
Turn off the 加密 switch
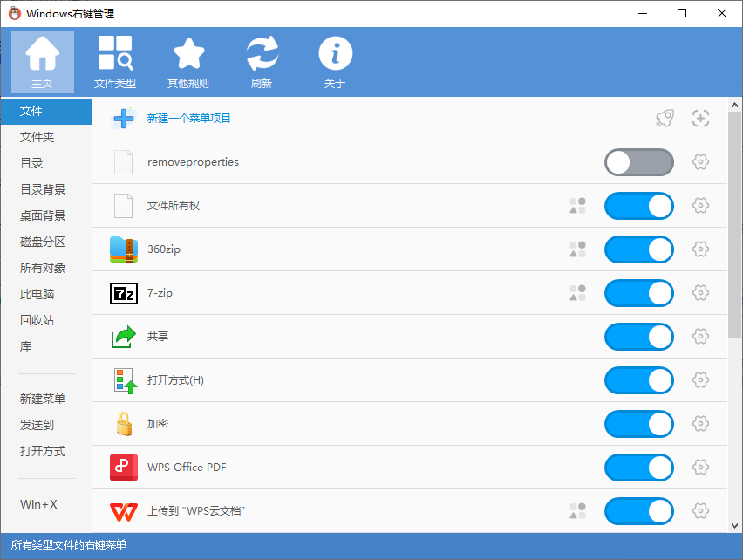pyautogui.click(x=638, y=424)
